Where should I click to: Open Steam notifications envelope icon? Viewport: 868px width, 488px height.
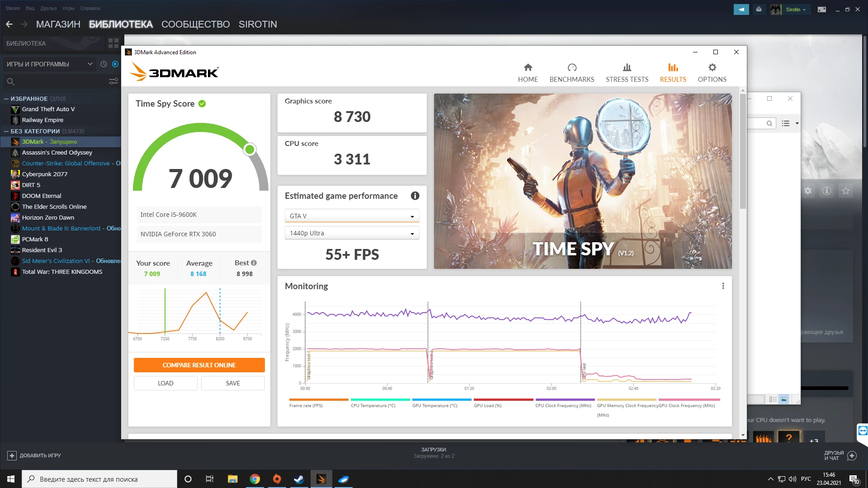point(759,9)
